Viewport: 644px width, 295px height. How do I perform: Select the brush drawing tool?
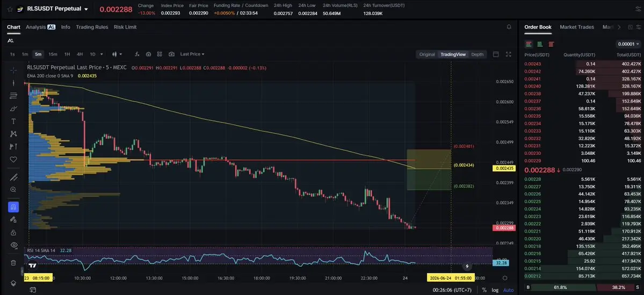[13, 109]
